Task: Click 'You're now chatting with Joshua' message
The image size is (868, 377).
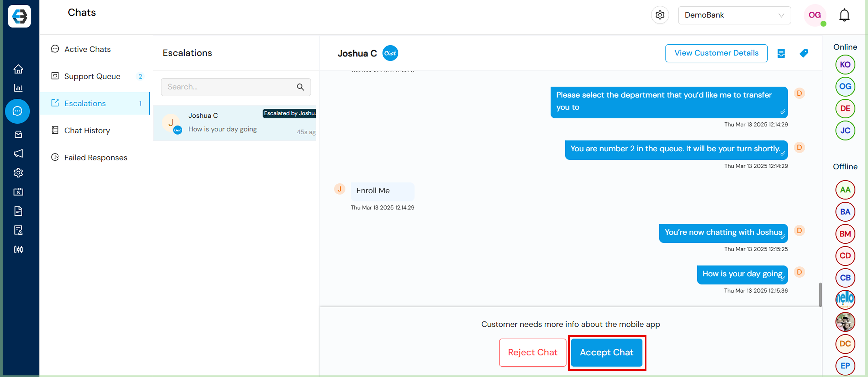Action: click(x=723, y=233)
